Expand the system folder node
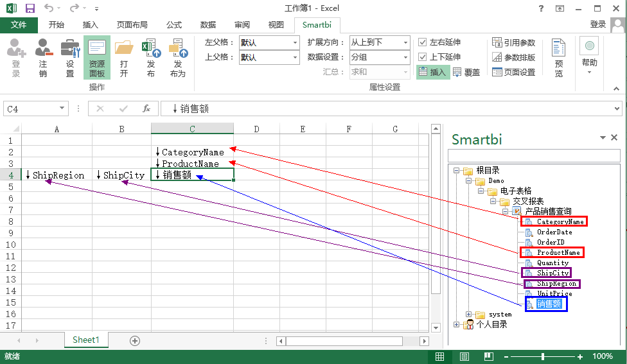The height and width of the screenshot is (364, 627). point(469,315)
